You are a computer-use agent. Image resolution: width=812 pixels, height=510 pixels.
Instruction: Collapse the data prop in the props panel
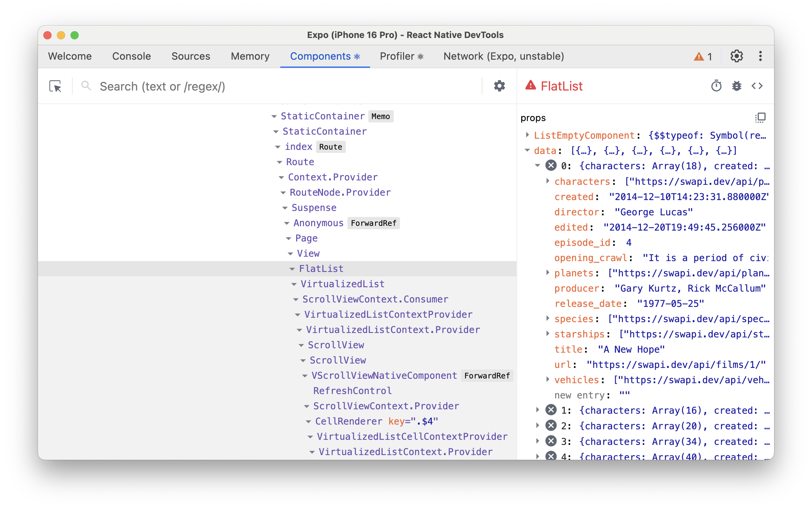527,150
